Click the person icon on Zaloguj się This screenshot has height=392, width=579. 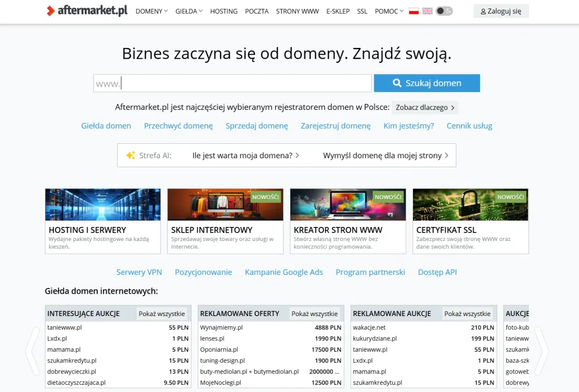(x=484, y=11)
